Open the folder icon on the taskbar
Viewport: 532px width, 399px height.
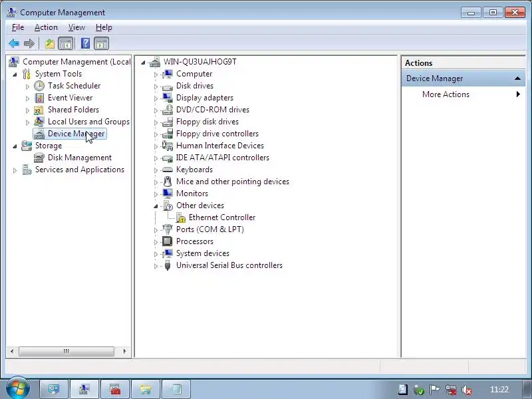point(145,389)
